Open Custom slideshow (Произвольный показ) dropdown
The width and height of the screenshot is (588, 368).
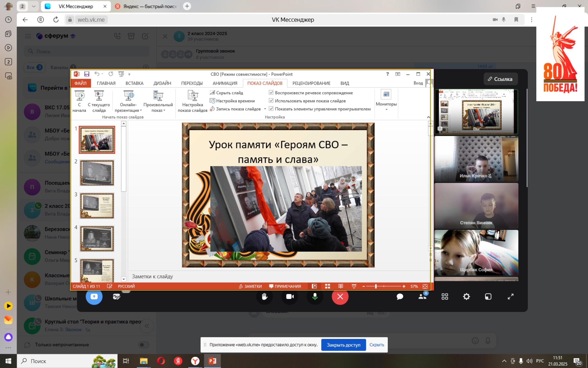coord(158,101)
